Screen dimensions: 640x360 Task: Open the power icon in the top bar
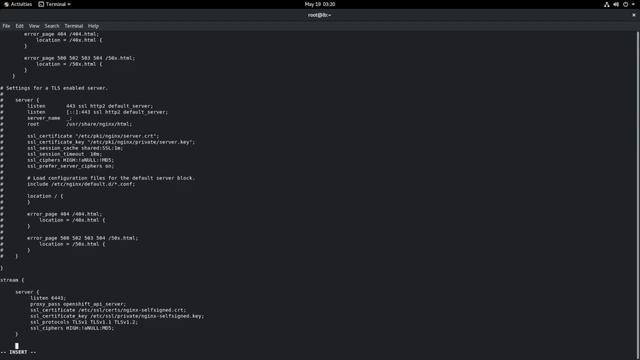[x=625, y=4]
